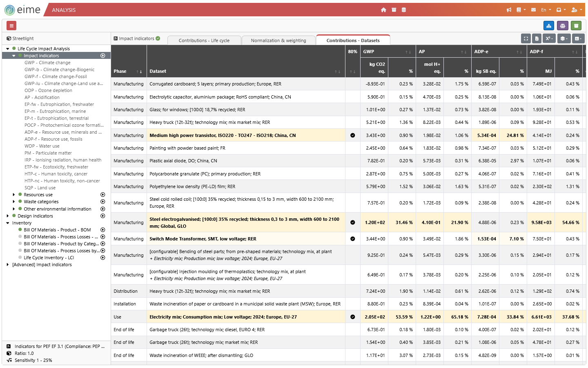Collapse the Inventory tree node
This screenshot has width=588, height=368.
coord(7,223)
